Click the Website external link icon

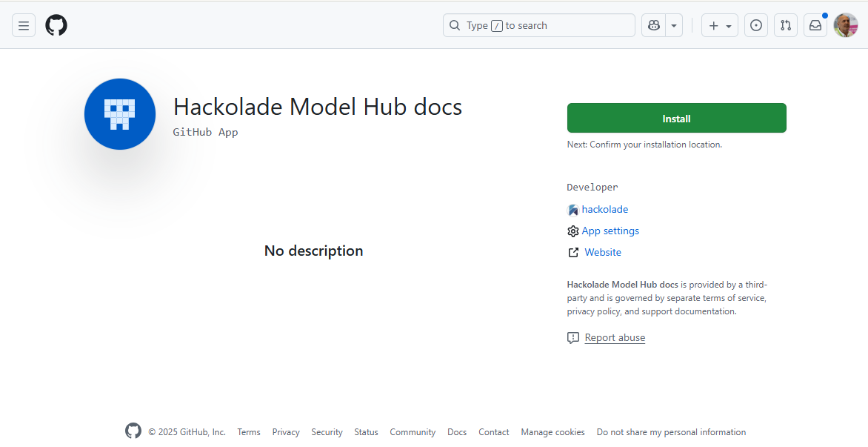(572, 252)
